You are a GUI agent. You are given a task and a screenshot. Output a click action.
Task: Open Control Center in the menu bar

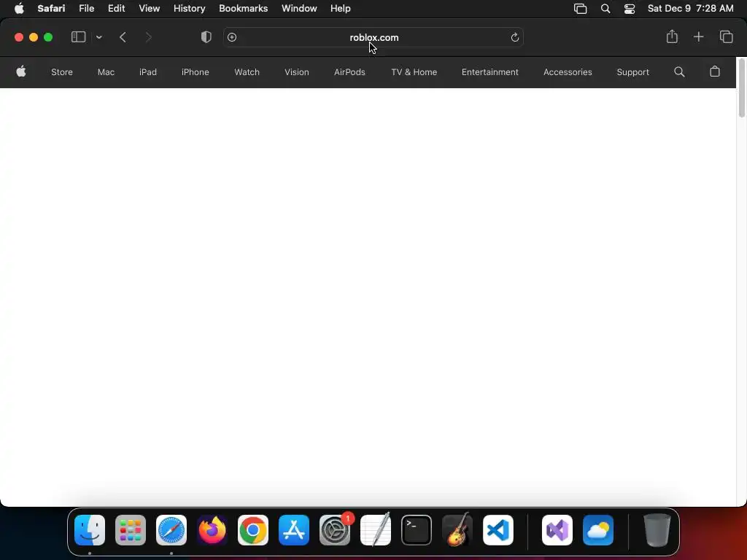click(x=630, y=9)
